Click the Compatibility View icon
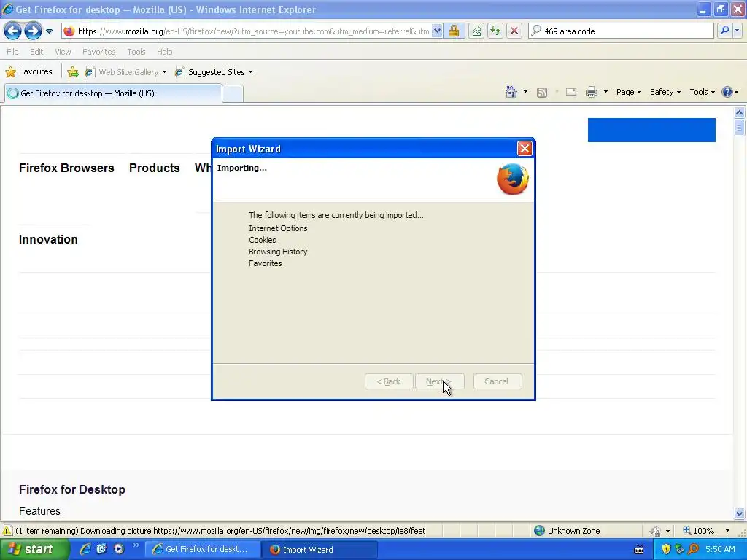 (x=476, y=31)
